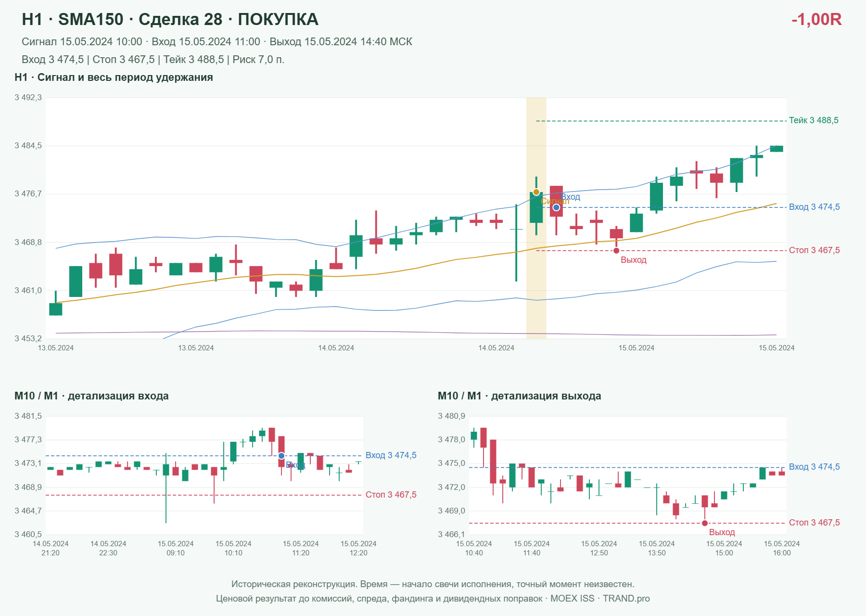Viewport: 866px width, 616px height.
Task: Click the 3 481,5 axis value on entry chart
Action: point(28,416)
